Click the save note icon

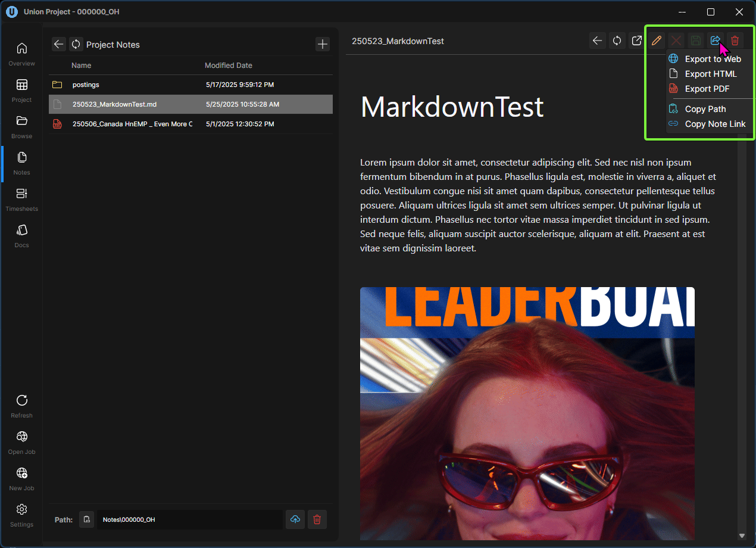(x=696, y=41)
